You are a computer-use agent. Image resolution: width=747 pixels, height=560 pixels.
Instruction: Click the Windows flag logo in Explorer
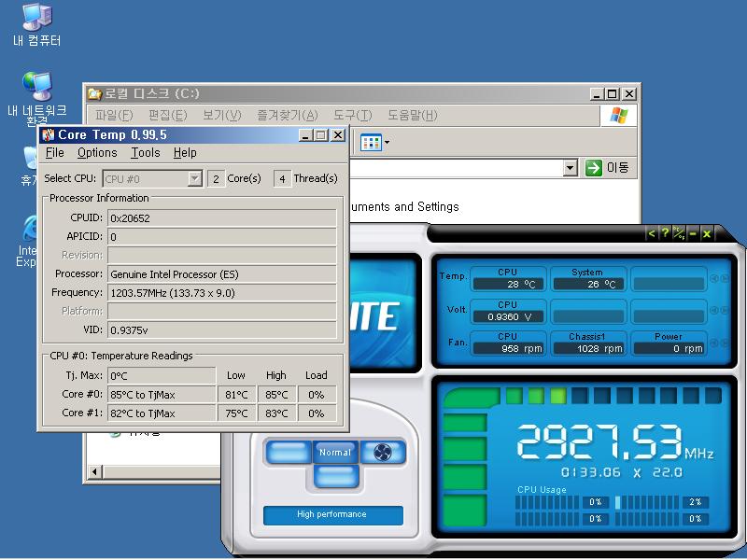pos(618,115)
